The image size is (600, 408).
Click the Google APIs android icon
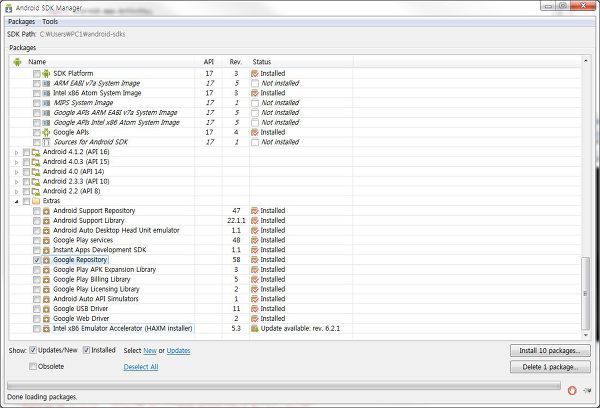pos(46,132)
